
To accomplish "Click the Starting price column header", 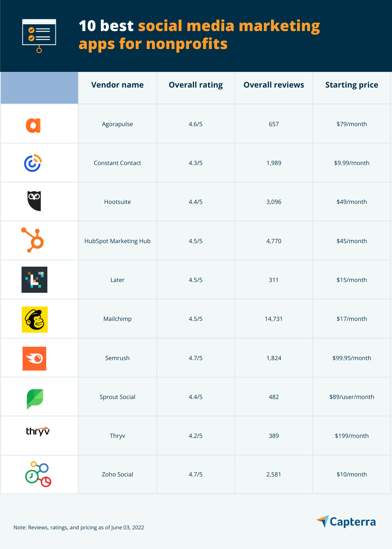I will (x=352, y=85).
